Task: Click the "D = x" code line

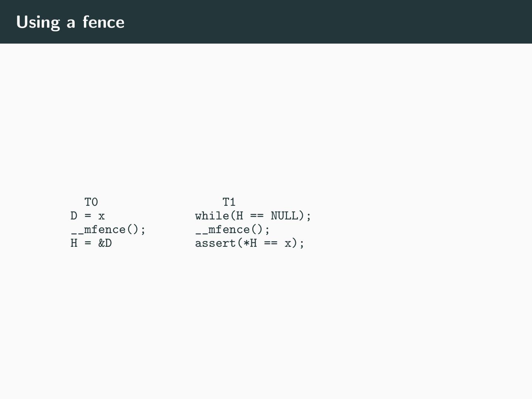Action: coord(88,216)
